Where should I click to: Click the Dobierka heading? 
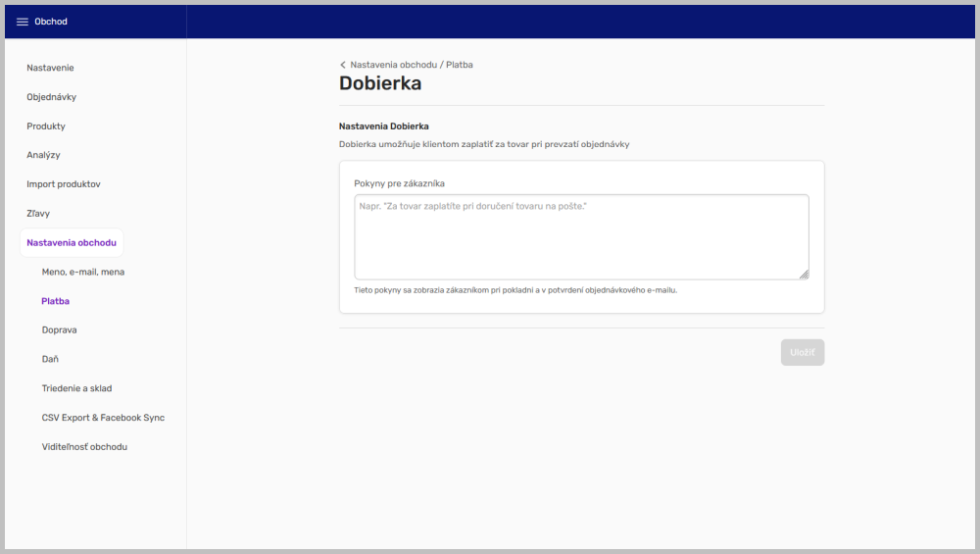(x=380, y=83)
